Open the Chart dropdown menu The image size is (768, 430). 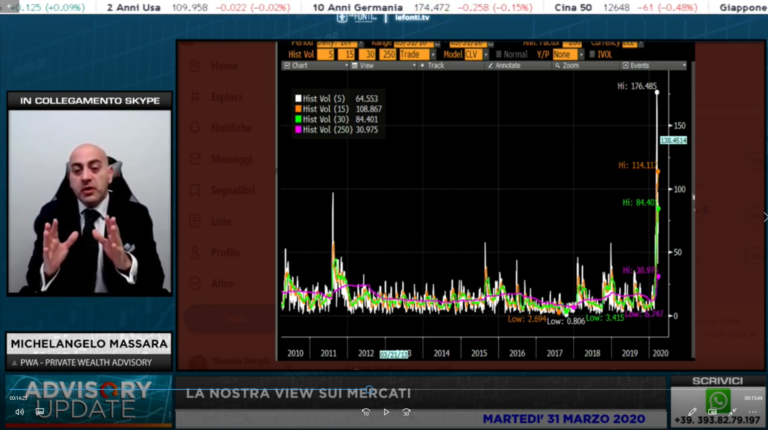point(315,65)
